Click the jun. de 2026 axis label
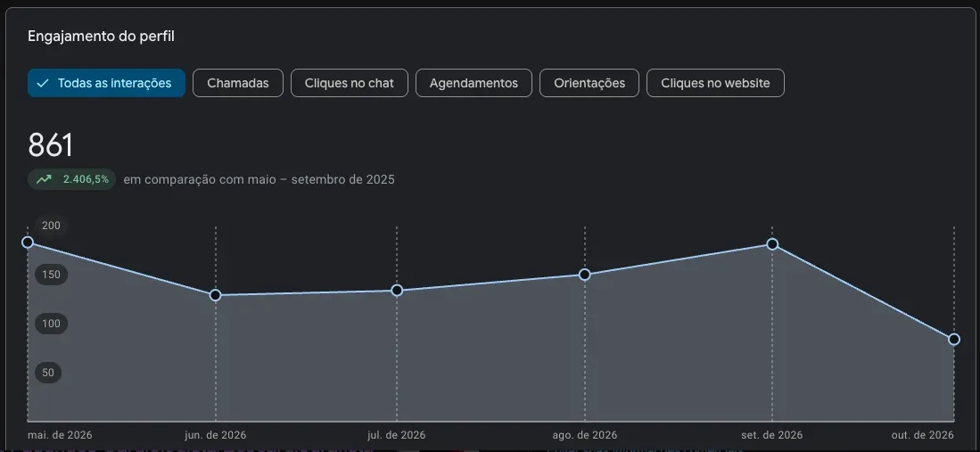Image resolution: width=980 pixels, height=452 pixels. tap(216, 435)
